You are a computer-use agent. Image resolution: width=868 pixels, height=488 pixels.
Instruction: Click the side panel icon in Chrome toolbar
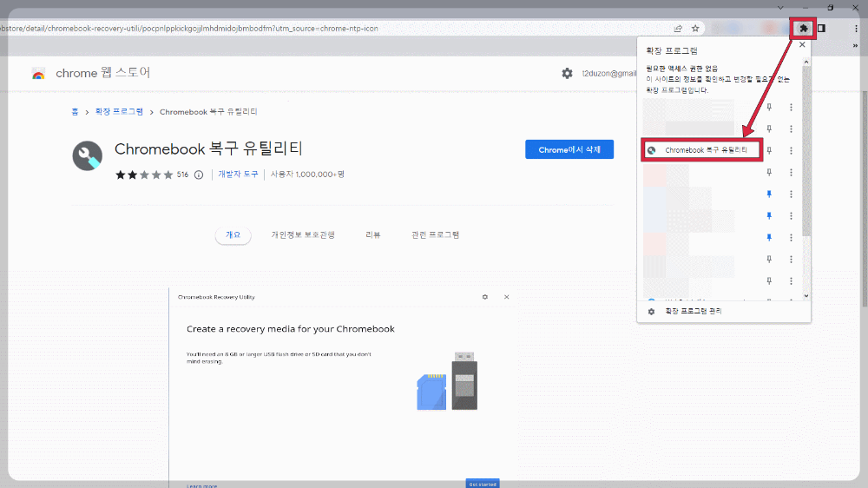click(x=821, y=29)
